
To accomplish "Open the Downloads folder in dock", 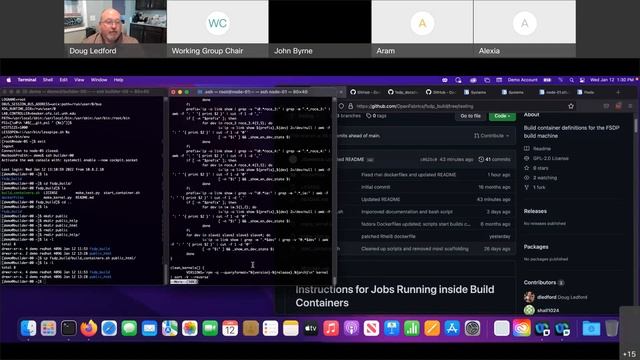I will 591,328.
